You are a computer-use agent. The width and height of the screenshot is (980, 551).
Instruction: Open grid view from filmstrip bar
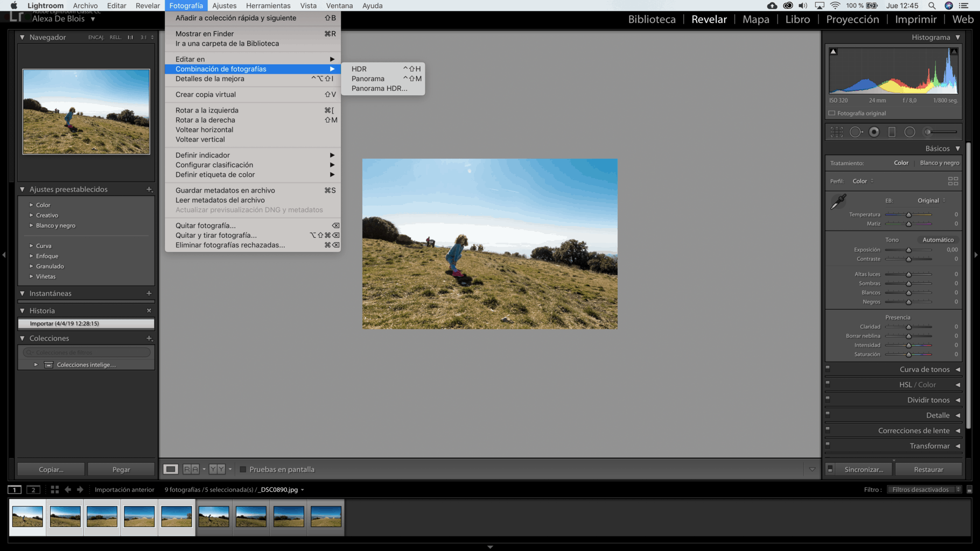[x=54, y=490]
